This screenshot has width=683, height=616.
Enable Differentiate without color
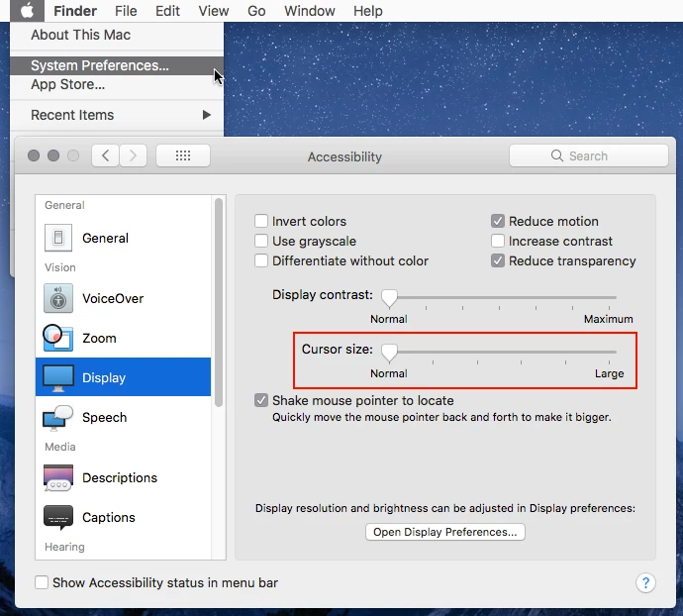coord(261,260)
